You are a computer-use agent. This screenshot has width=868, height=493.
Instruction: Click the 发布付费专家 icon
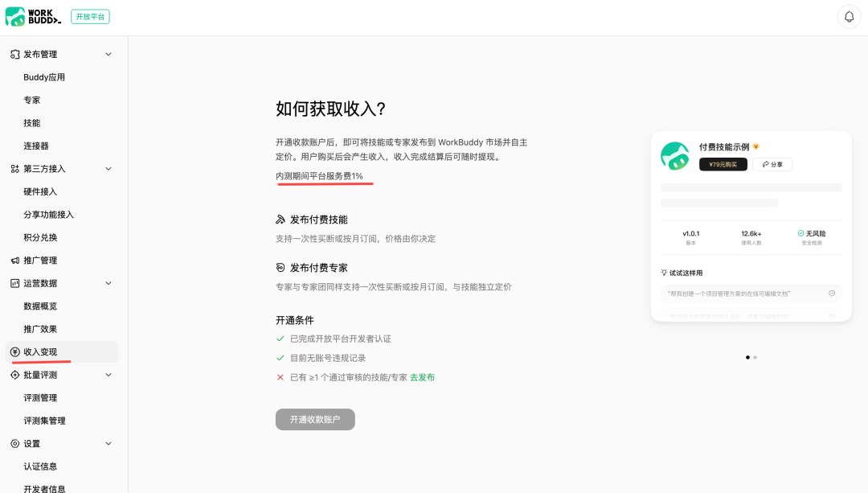[280, 268]
